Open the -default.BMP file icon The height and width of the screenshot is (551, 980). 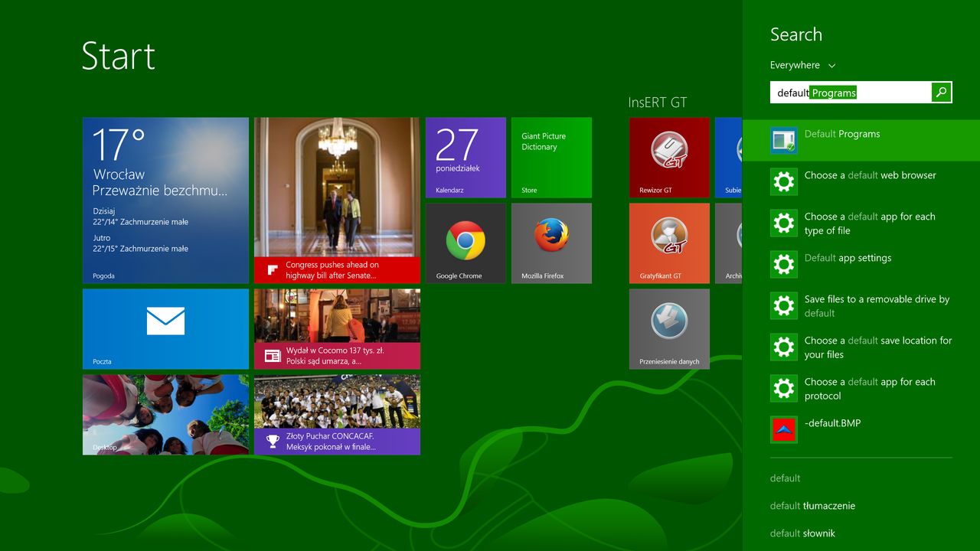784,429
